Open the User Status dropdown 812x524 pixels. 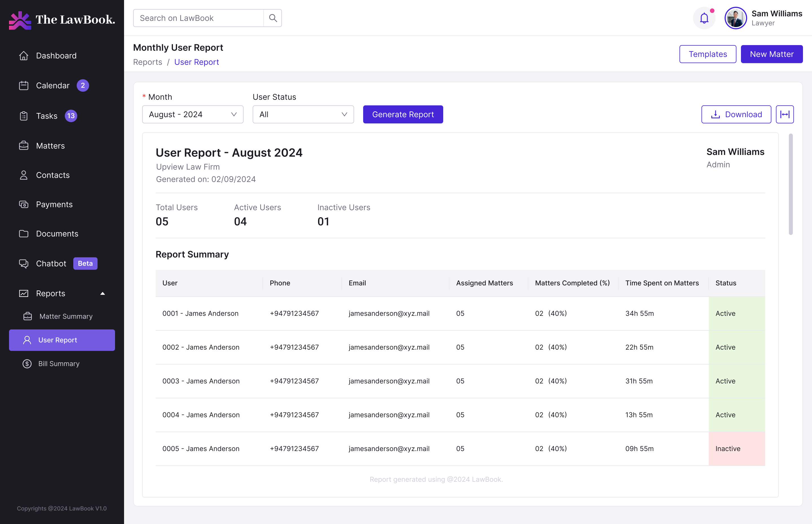click(303, 114)
